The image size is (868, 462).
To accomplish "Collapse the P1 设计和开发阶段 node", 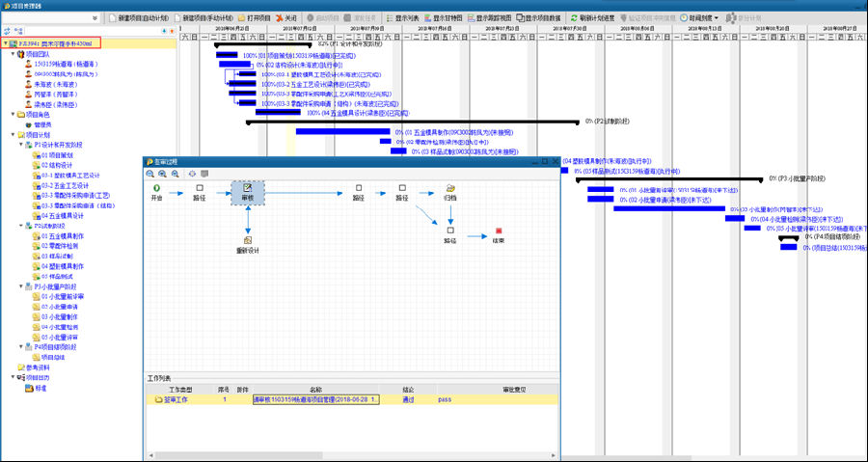I will [x=21, y=145].
